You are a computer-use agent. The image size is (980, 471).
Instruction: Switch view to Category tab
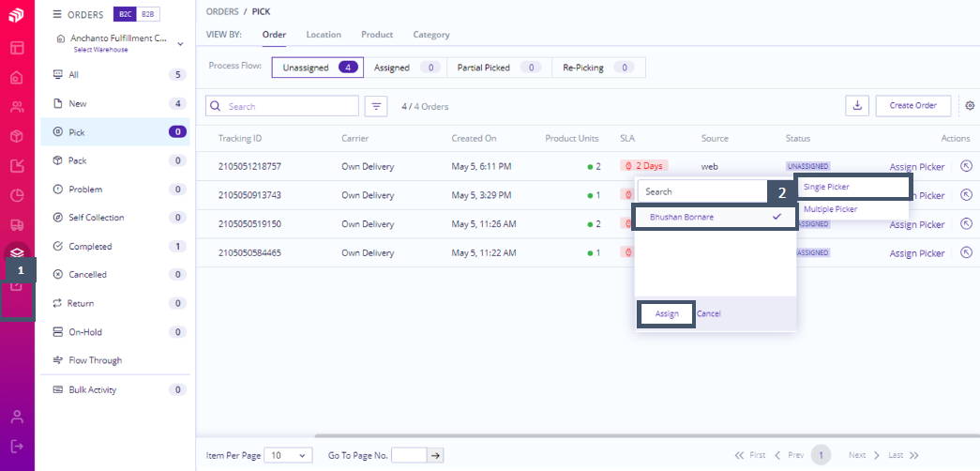431,35
